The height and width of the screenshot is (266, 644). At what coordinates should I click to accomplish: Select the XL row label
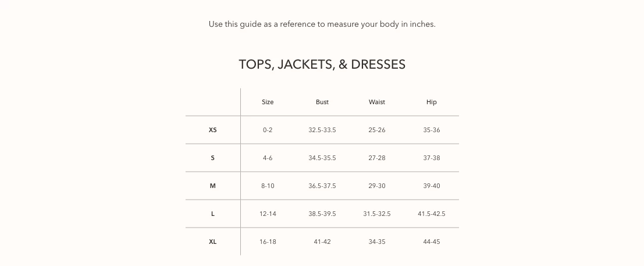click(213, 242)
